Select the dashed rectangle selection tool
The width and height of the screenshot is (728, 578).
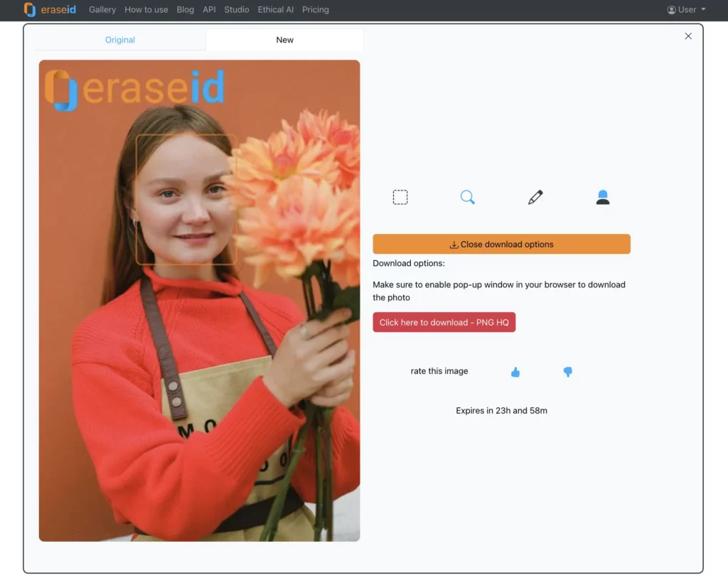pyautogui.click(x=400, y=198)
